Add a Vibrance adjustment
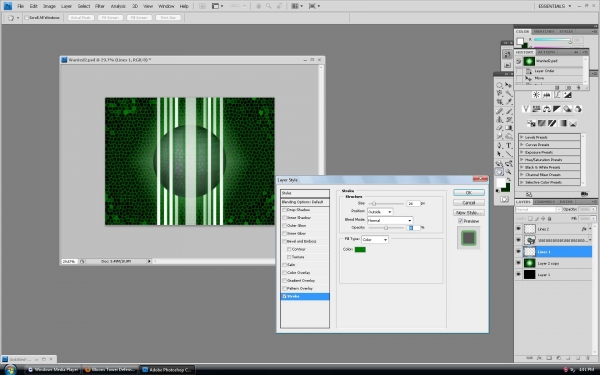Image resolution: width=600 pixels, height=375 pixels. tap(526, 109)
